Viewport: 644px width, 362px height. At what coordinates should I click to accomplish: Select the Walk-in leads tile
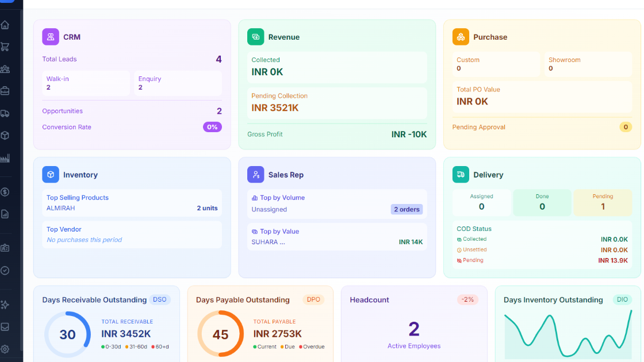(86, 83)
